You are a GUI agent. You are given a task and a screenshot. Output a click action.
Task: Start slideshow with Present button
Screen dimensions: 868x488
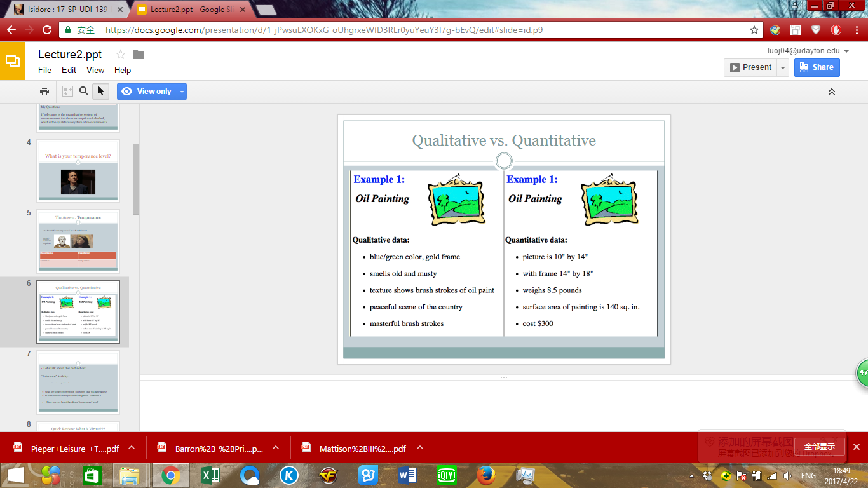point(750,67)
